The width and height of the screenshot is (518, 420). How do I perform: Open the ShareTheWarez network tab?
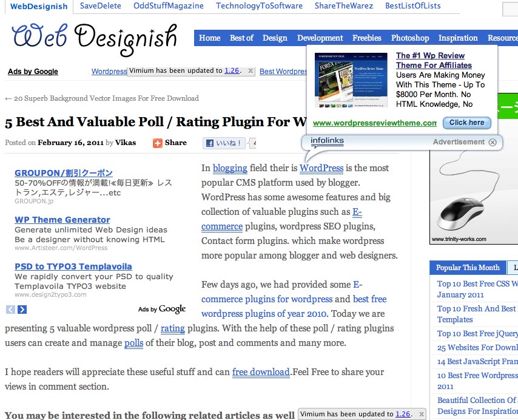[344, 5]
